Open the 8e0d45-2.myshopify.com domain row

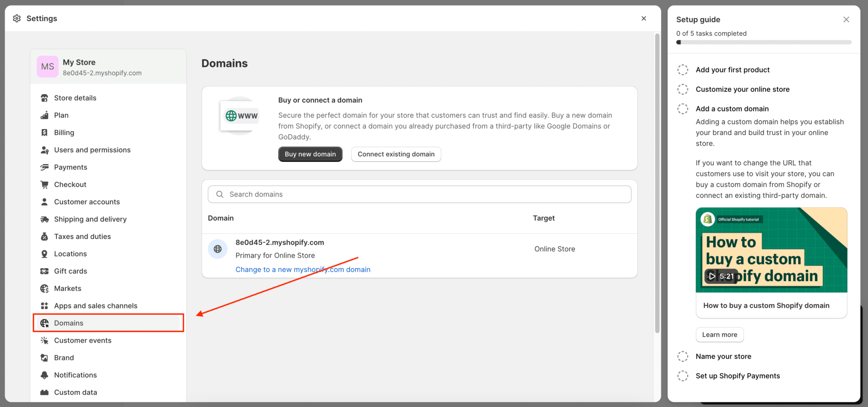420,256
